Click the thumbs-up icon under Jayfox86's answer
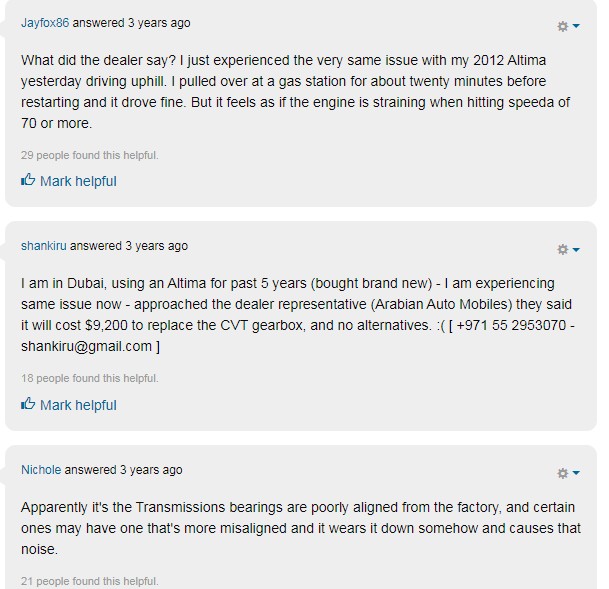 28,181
